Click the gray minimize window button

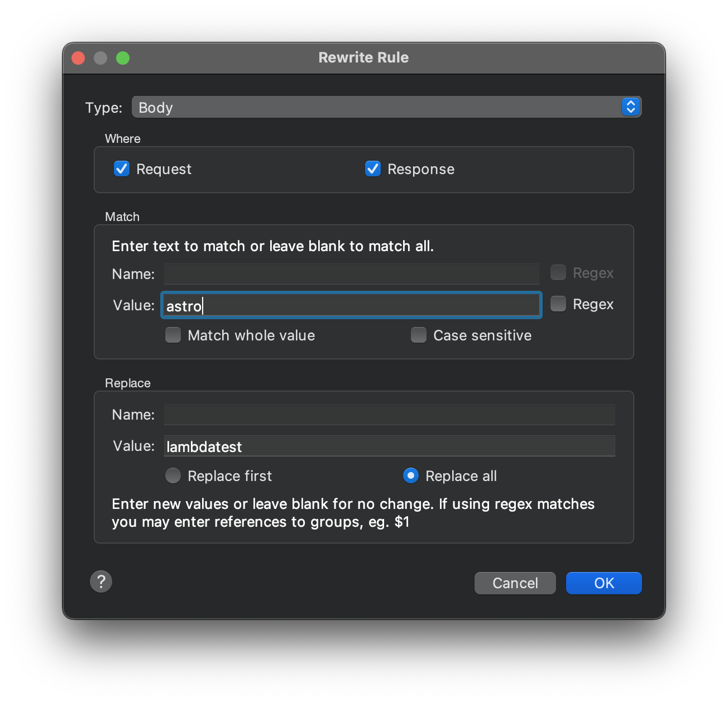coord(100,58)
